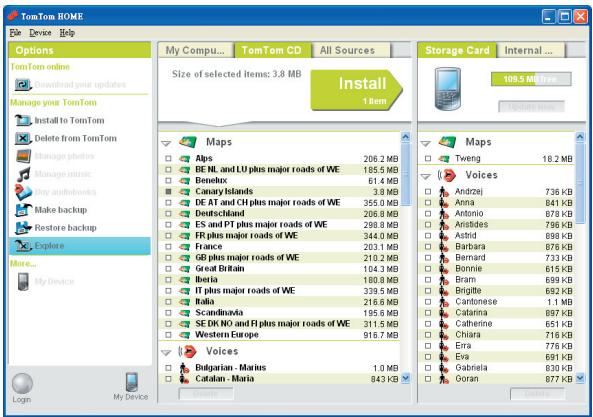Click Install to TomTom option text

pyautogui.click(x=69, y=120)
